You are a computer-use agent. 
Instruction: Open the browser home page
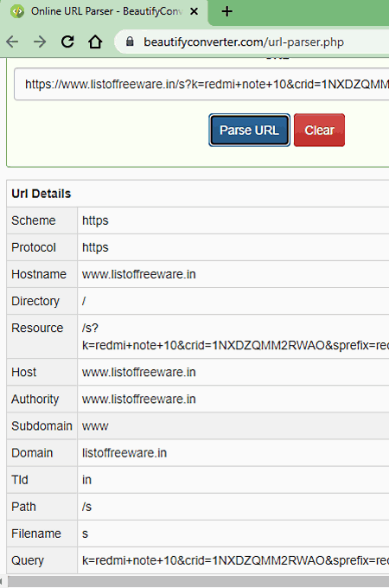click(95, 42)
